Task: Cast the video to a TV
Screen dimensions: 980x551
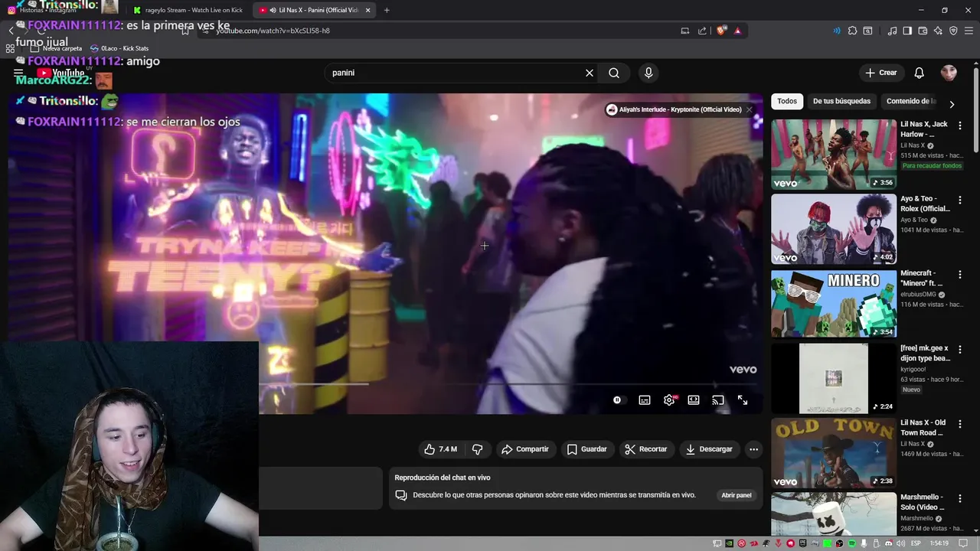Action: pyautogui.click(x=718, y=400)
